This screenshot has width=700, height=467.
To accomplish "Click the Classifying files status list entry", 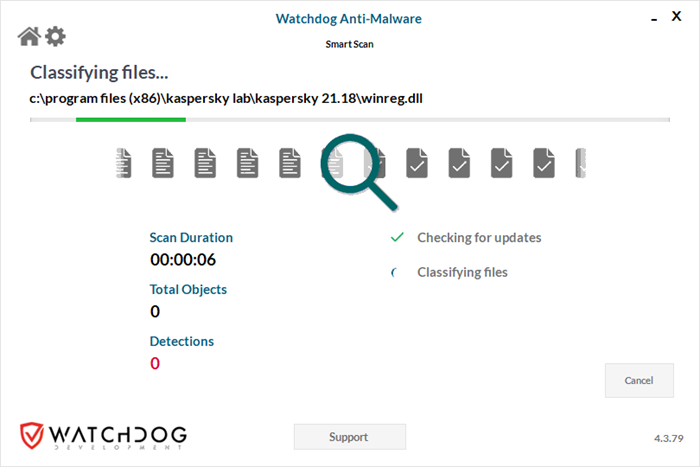I will click(x=462, y=272).
